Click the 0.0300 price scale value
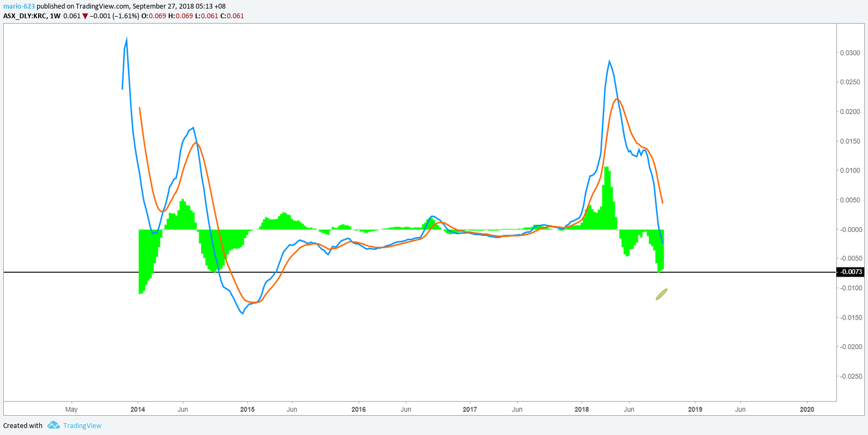 850,53
